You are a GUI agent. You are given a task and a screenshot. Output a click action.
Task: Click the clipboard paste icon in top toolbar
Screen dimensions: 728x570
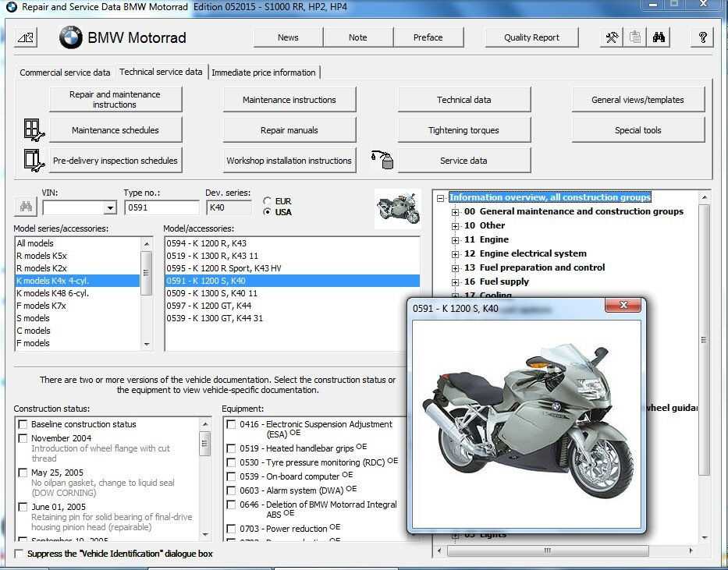click(635, 37)
